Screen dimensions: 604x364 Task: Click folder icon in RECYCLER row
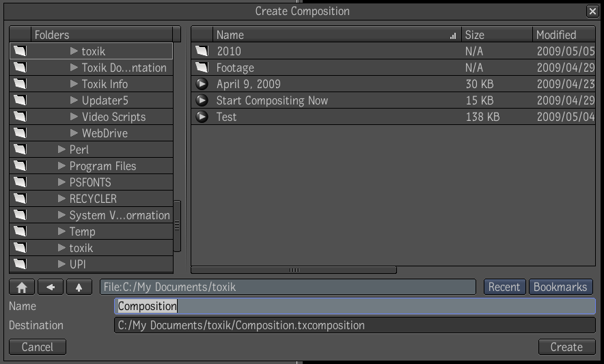point(20,199)
